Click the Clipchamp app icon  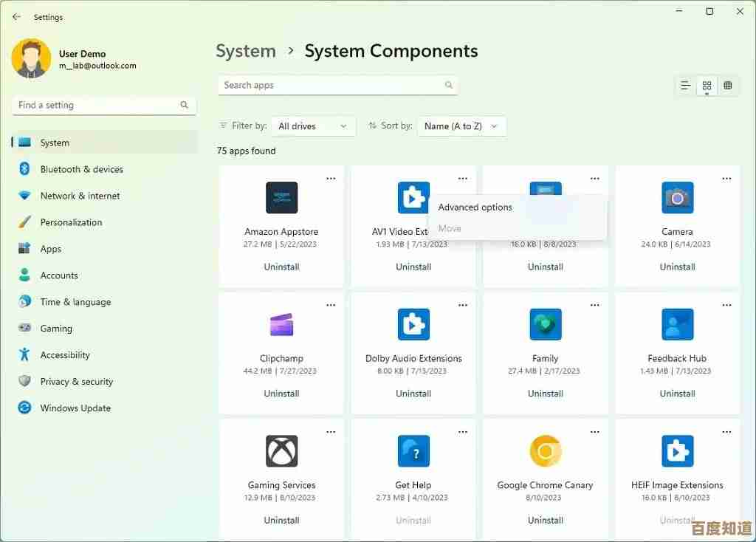pos(281,325)
